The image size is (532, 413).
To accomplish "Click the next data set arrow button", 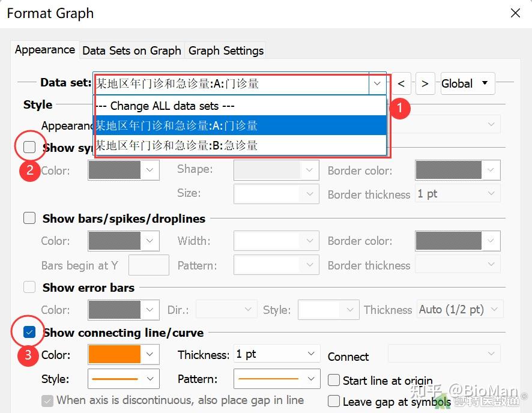I will pos(425,83).
